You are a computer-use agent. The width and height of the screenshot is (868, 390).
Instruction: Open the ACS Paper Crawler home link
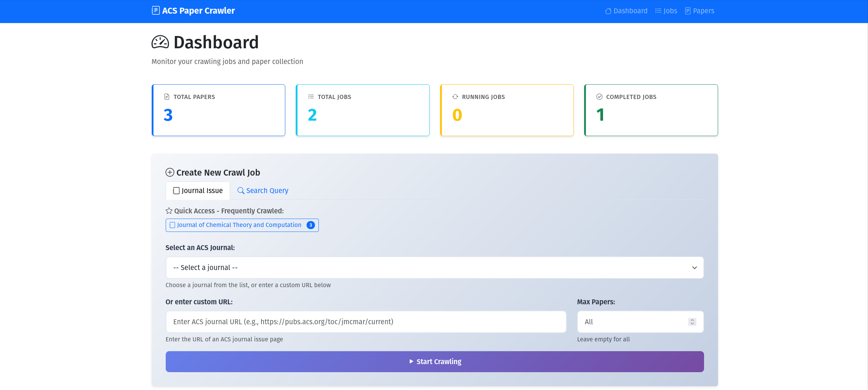[193, 10]
